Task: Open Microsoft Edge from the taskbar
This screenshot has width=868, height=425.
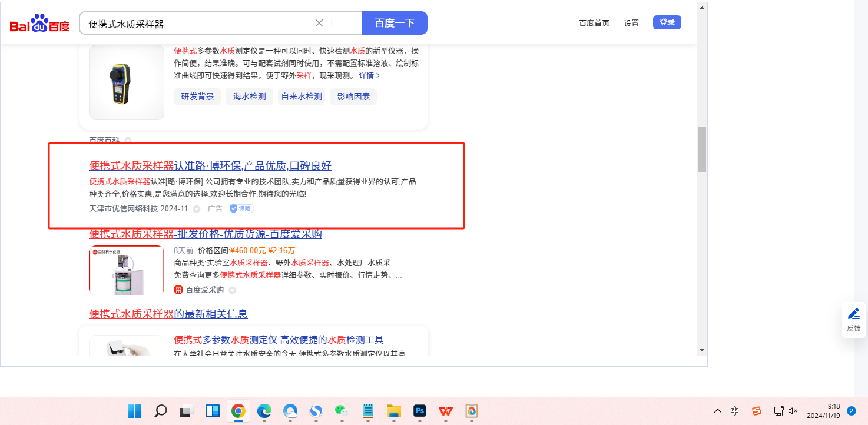Action: coord(264,410)
